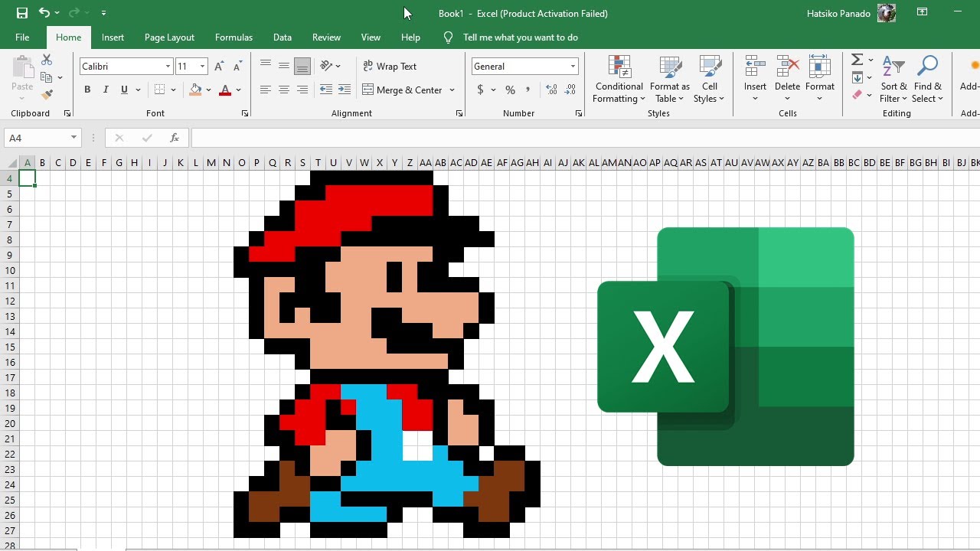Switch to the View tab
Viewport: 980px width, 551px height.
pos(371,37)
